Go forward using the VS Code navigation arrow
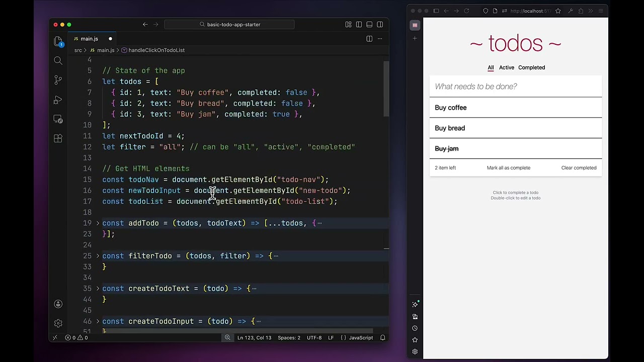Screen dimensions: 644x362 (155, 24)
